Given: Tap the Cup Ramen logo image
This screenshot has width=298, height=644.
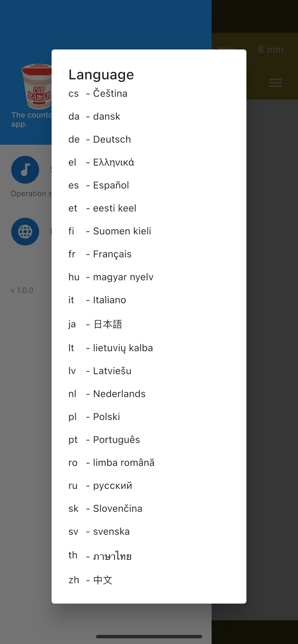Looking at the screenshot, I should (x=37, y=87).
